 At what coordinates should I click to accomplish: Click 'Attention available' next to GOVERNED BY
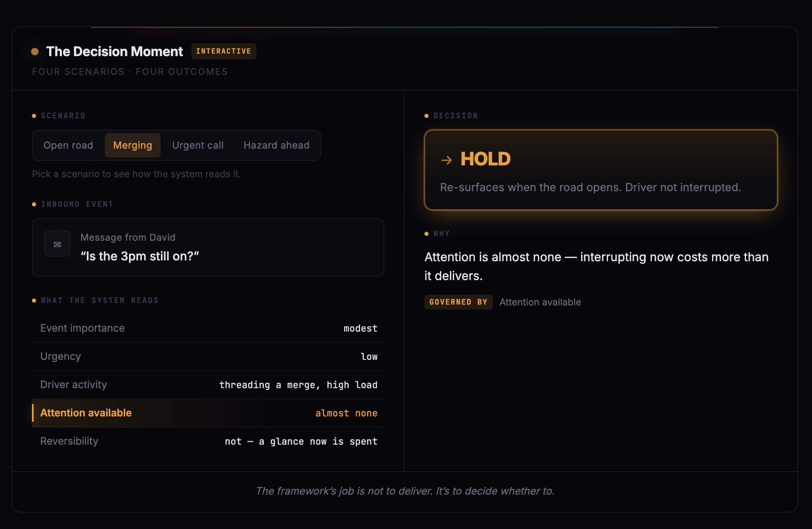click(540, 302)
